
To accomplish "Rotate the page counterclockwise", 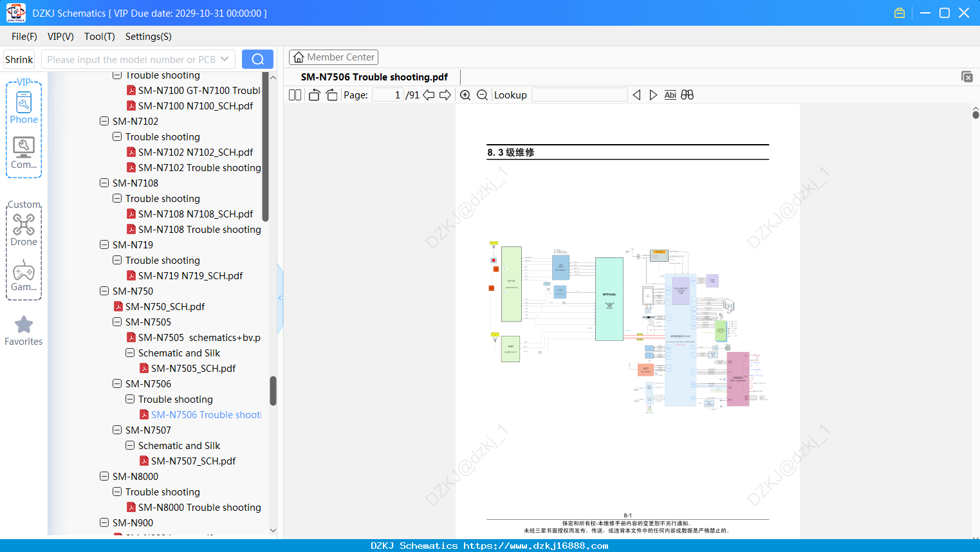I will (x=314, y=95).
